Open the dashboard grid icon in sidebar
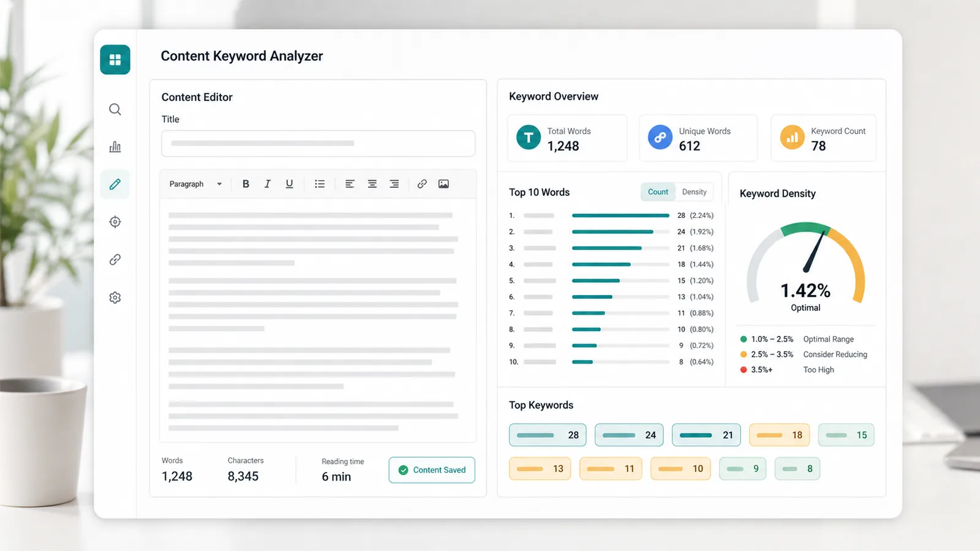Image resolution: width=980 pixels, height=551 pixels. [115, 59]
